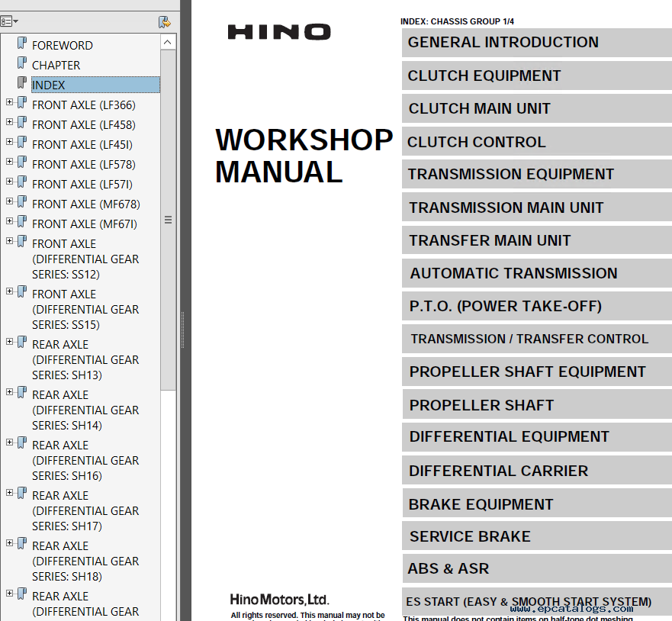Open the CHAPTER bookmark
The width and height of the screenshot is (672, 621).
(56, 65)
